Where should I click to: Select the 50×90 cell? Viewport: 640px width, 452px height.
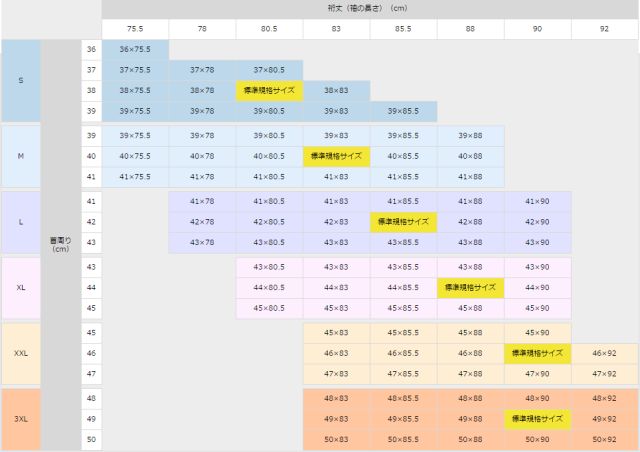[x=537, y=440]
